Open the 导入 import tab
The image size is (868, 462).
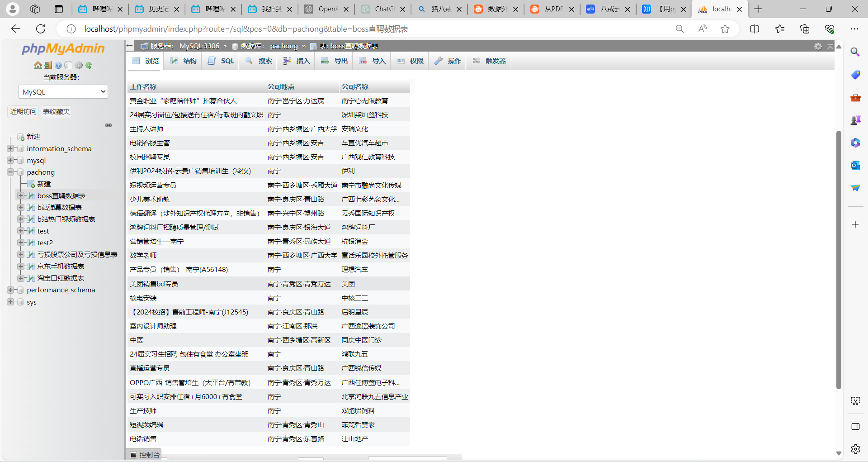[373, 61]
